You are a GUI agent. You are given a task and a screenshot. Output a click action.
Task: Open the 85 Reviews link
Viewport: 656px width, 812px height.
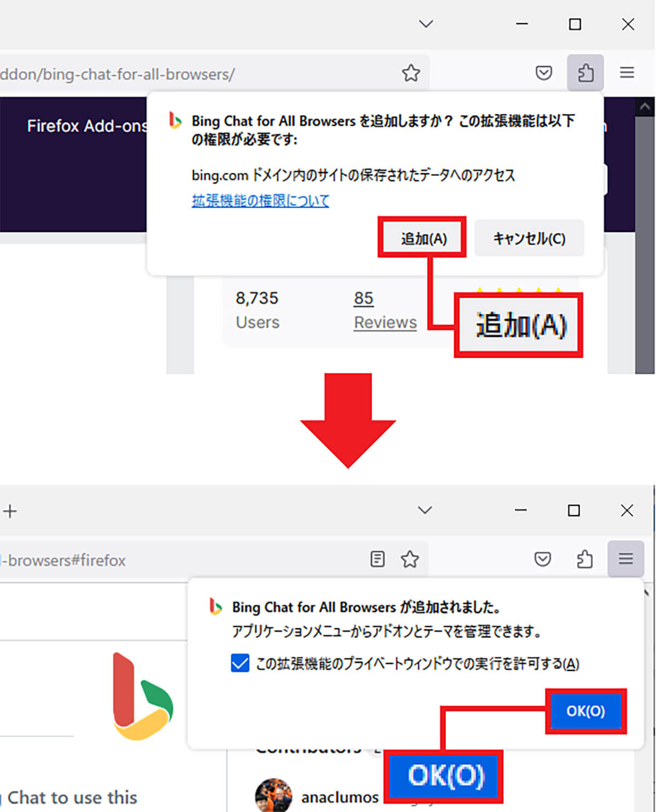(385, 310)
